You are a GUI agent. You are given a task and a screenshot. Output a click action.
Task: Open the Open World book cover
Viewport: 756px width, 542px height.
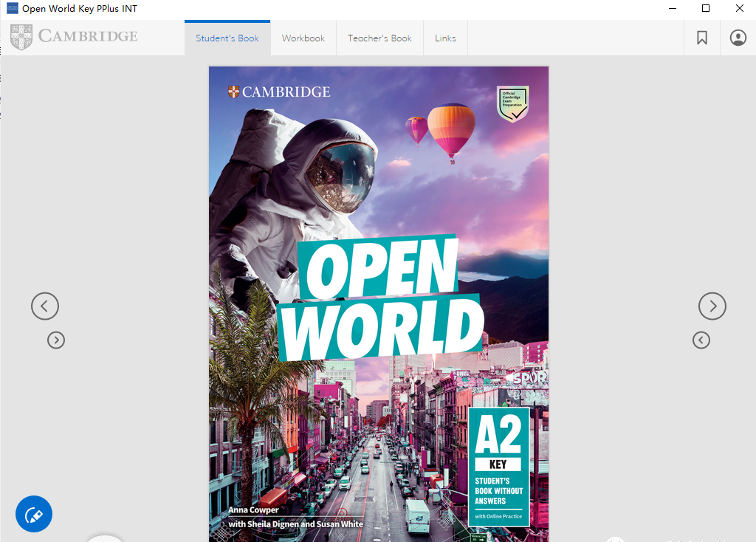pyautogui.click(x=379, y=304)
